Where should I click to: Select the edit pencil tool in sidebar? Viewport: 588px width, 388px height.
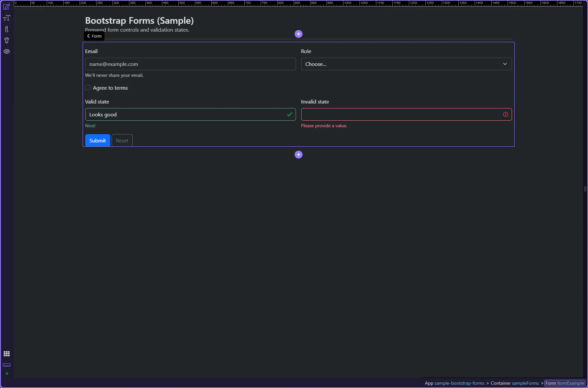(7, 7)
